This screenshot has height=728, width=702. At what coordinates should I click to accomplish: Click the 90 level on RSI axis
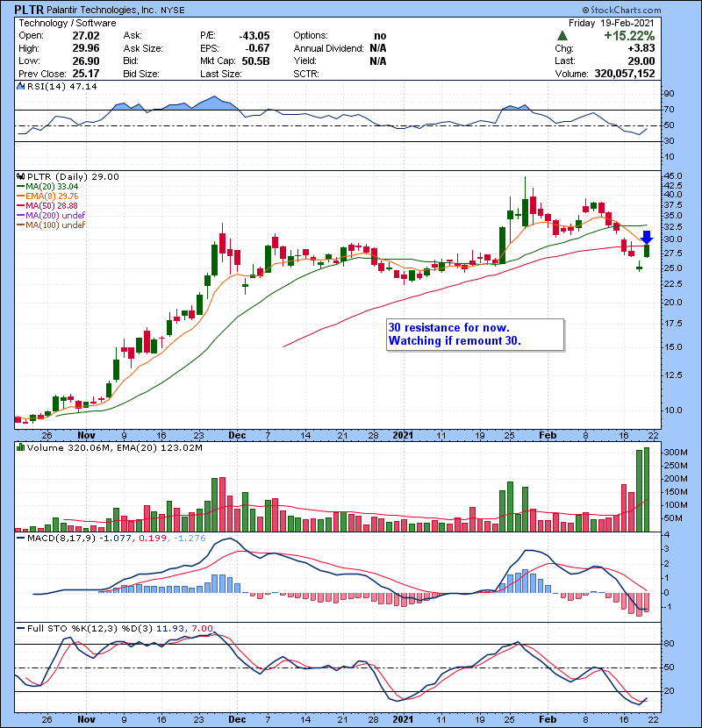coord(670,93)
